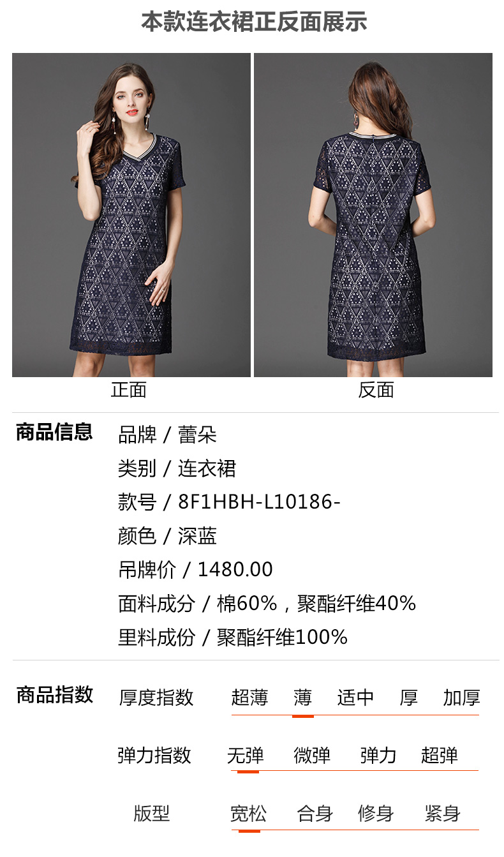Choose the 微弹 elasticity option
This screenshot has height=857, width=504.
pos(312,756)
